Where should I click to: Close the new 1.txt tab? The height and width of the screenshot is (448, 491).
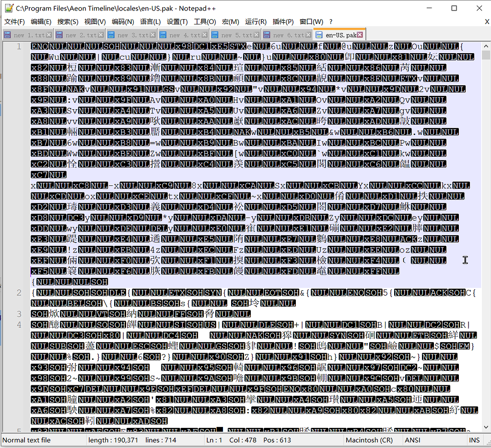click(x=49, y=35)
